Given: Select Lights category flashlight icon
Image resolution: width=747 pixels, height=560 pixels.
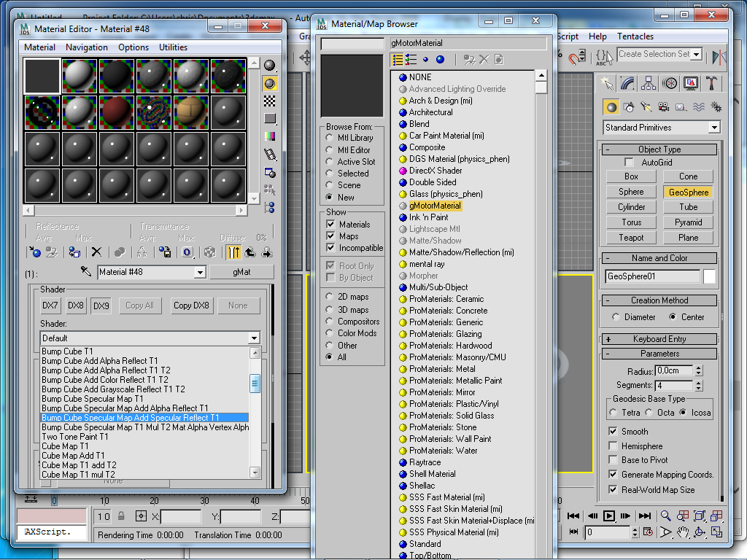Looking at the screenshot, I should (x=646, y=106).
